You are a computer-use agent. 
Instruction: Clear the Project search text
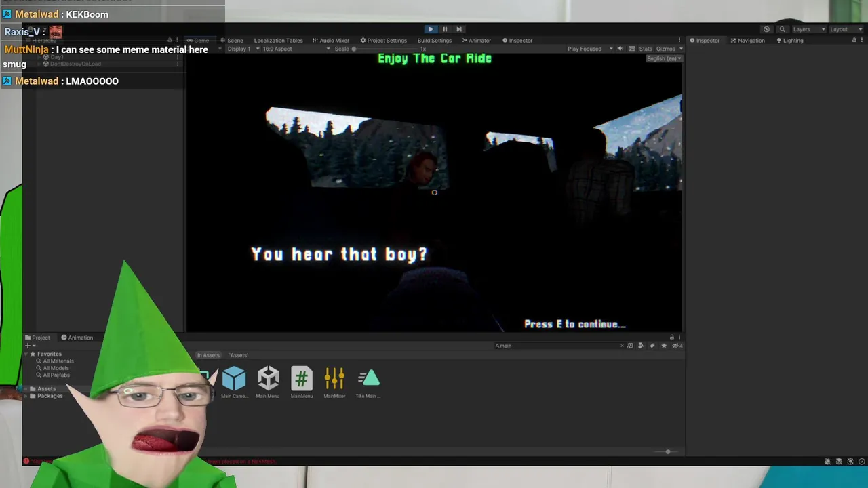coord(622,346)
